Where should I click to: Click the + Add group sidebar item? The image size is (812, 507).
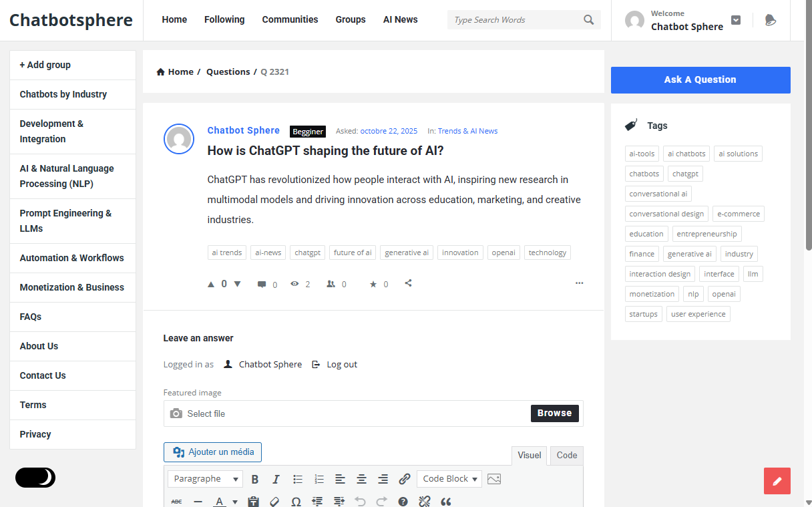pos(73,65)
